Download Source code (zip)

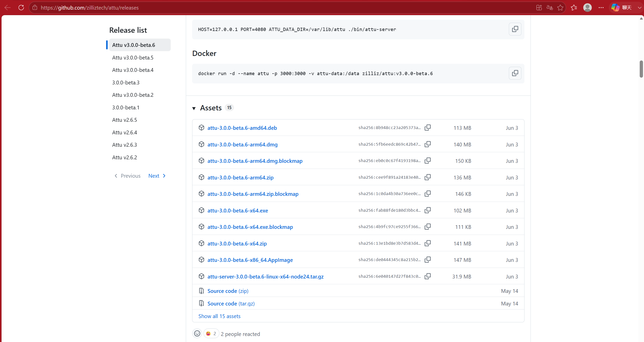coord(228,291)
